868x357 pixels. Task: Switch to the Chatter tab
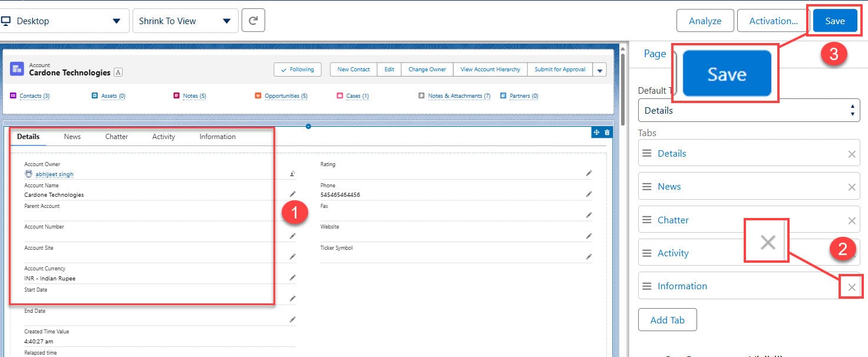click(115, 136)
